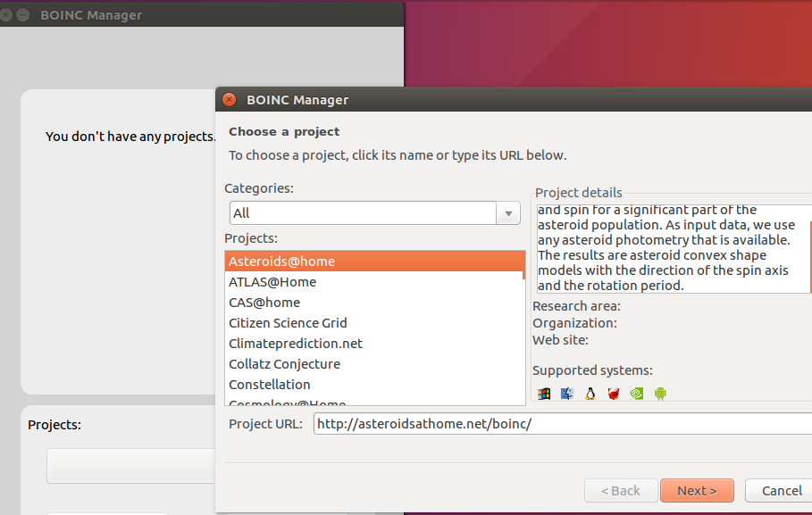The image size is (812, 515).
Task: Click the Mac supported system icon
Action: click(x=567, y=394)
